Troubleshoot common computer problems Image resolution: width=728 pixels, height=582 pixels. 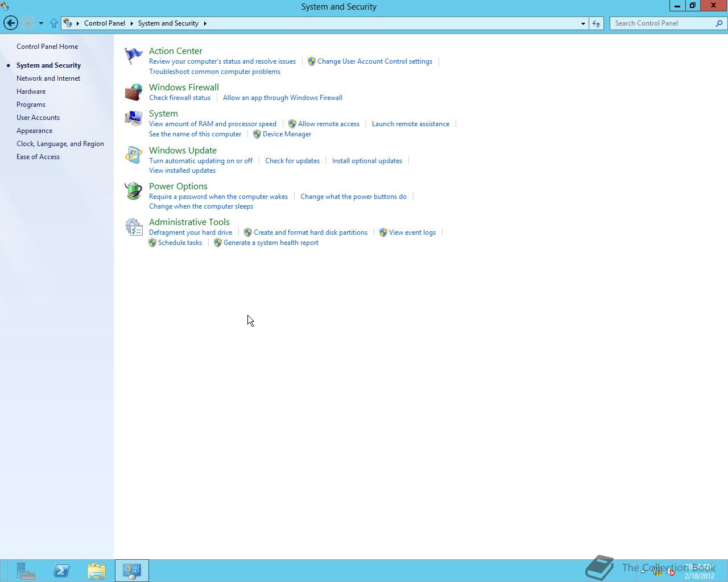point(214,72)
